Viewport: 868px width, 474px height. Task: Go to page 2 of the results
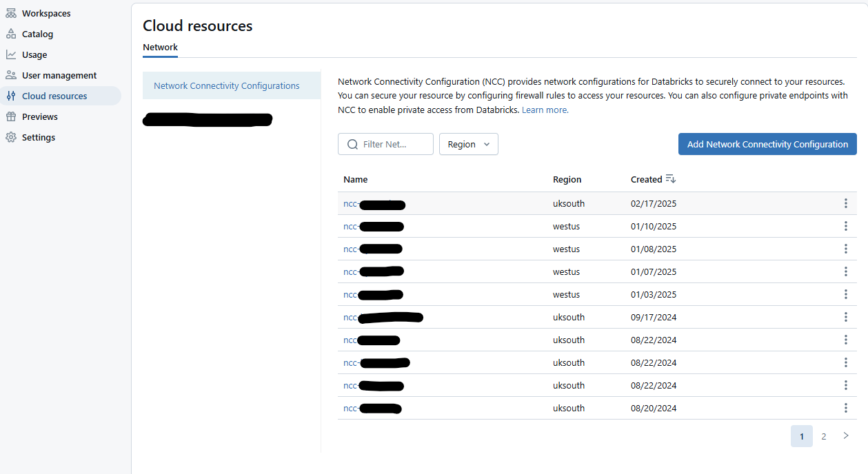pyautogui.click(x=823, y=435)
